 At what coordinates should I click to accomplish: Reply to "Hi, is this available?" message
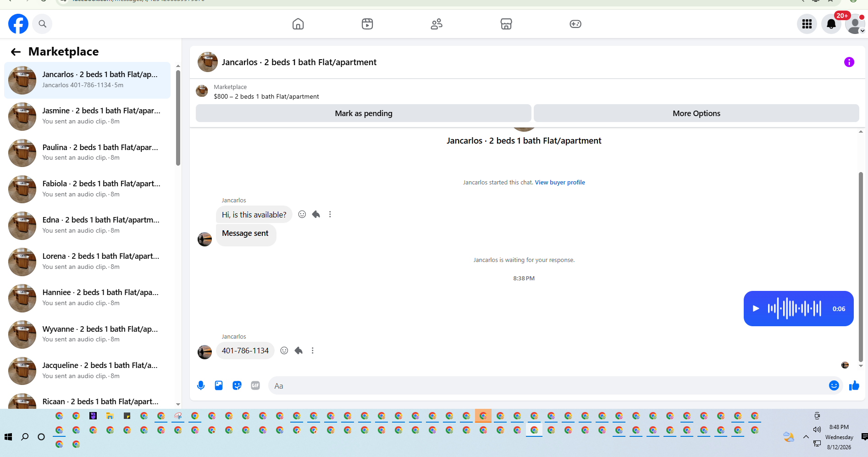(316, 214)
